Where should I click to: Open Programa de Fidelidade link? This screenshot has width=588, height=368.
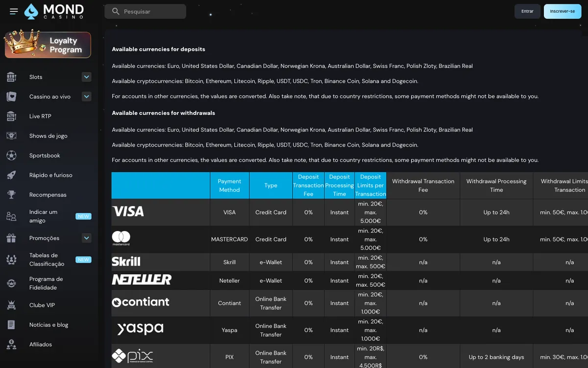46,283
